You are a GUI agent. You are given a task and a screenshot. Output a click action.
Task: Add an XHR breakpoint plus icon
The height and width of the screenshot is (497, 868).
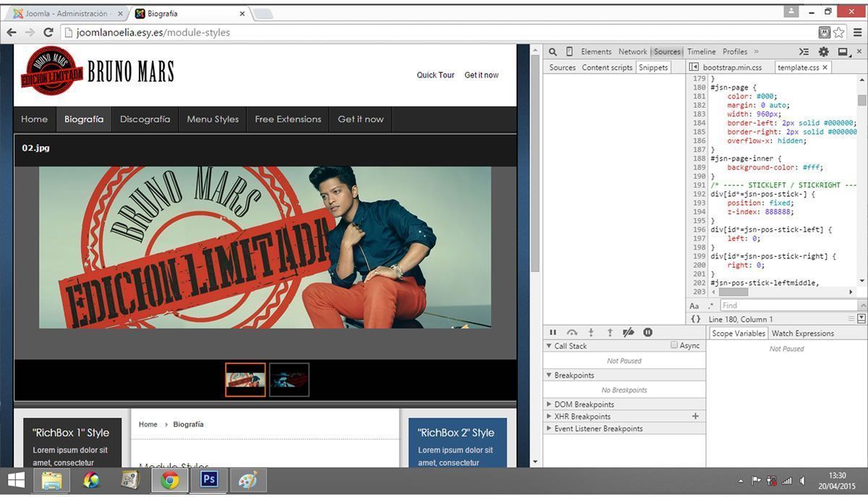click(695, 416)
